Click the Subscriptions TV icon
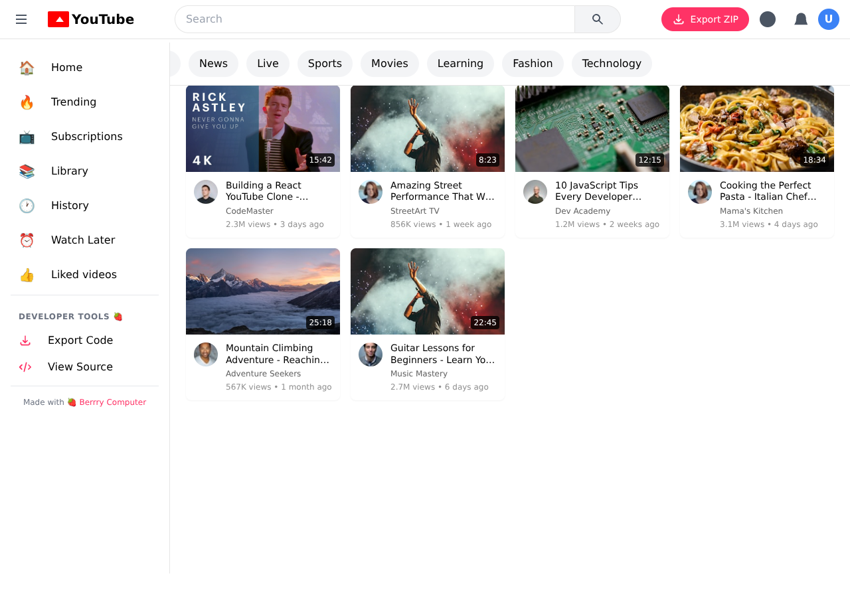 pyautogui.click(x=26, y=136)
